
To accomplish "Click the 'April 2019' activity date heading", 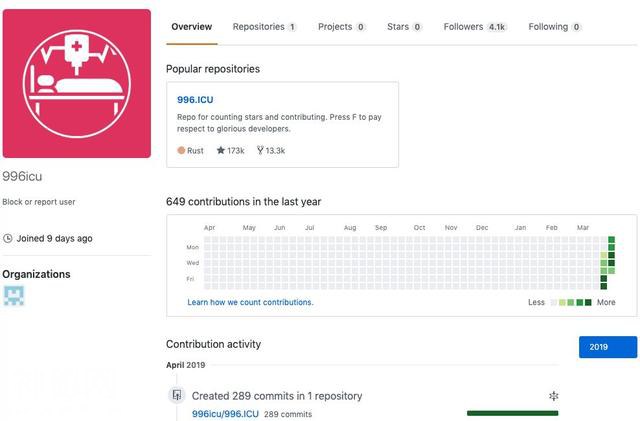I will (186, 365).
